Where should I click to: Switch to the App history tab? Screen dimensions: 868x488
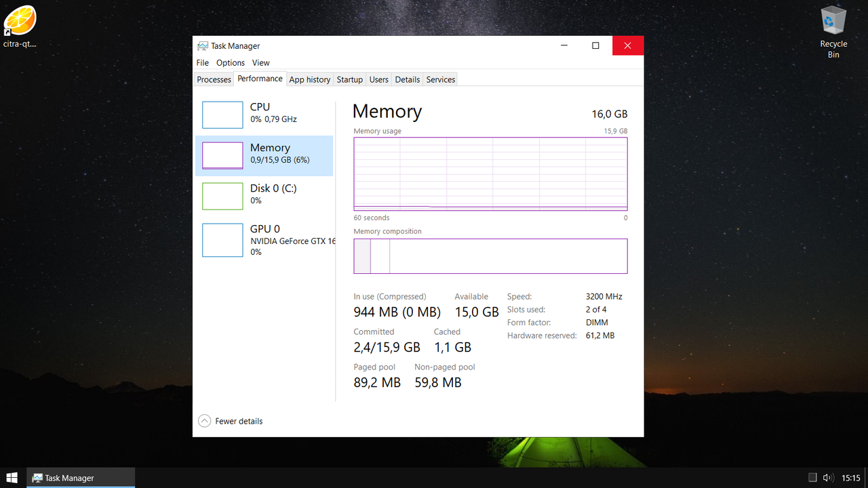(309, 79)
